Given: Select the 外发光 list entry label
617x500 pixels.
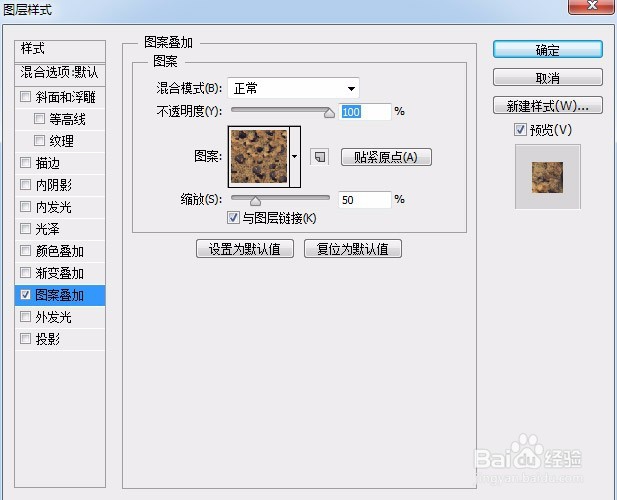Looking at the screenshot, I should click(x=54, y=317).
